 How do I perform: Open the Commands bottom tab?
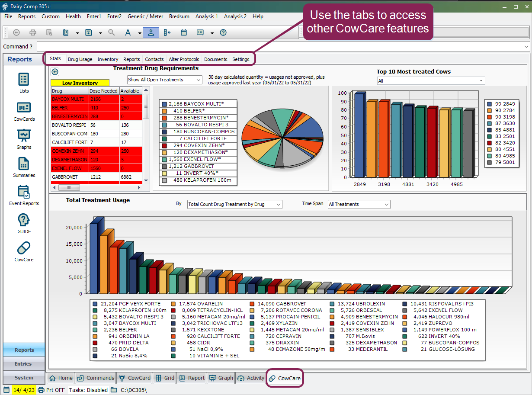pos(95,378)
